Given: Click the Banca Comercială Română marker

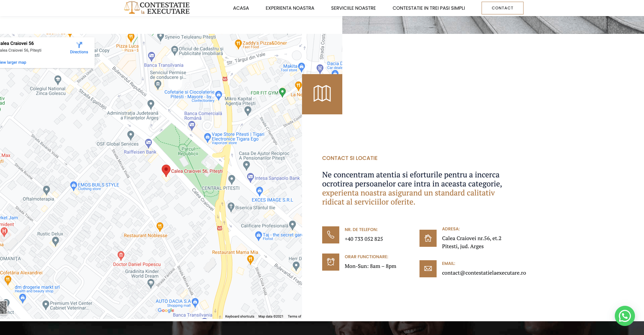Looking at the screenshot, I should 192,126.
